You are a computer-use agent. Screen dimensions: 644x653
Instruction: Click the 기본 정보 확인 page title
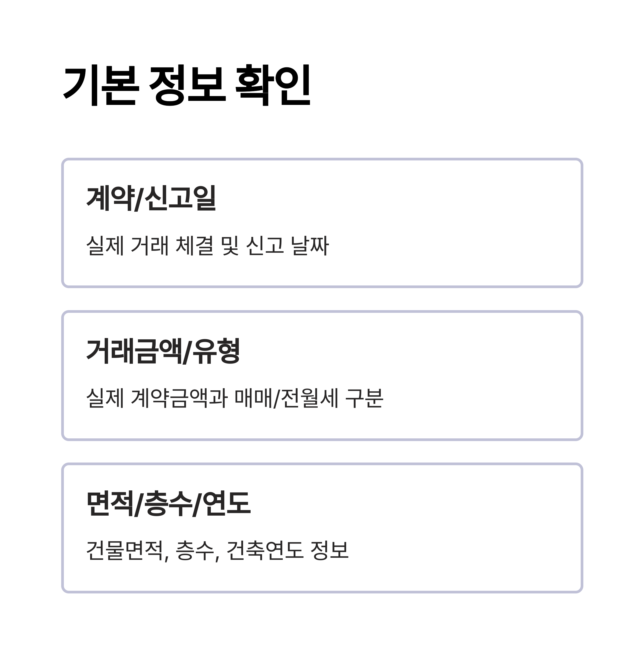pos(186,85)
